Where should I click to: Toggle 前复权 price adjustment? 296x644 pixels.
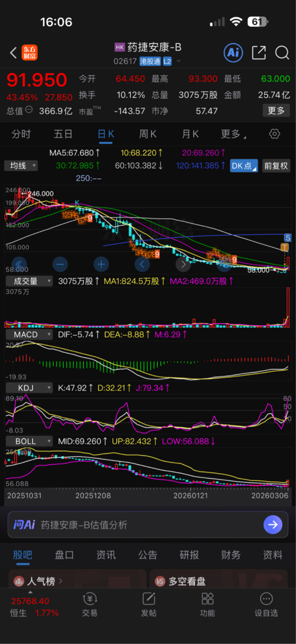tap(276, 166)
